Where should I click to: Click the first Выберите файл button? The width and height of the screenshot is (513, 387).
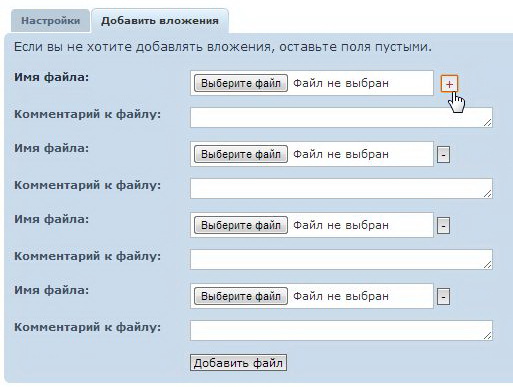[x=241, y=83]
